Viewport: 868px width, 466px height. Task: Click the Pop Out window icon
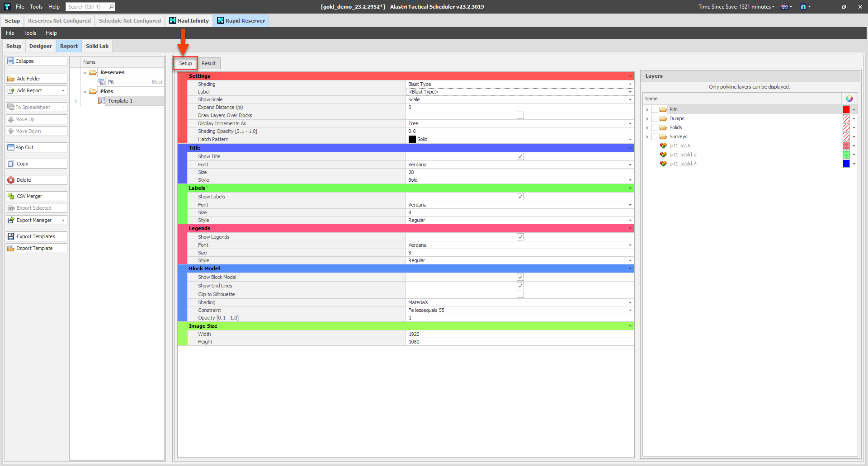point(11,147)
